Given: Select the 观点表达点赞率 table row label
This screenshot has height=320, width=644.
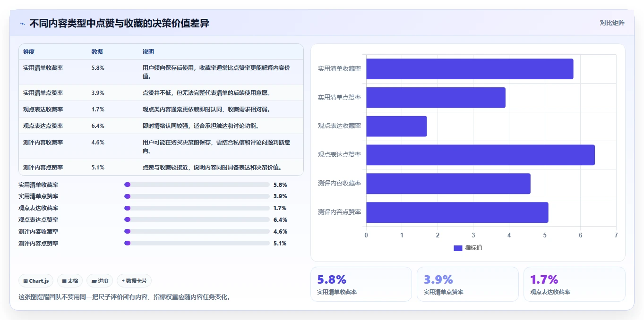Looking at the screenshot, I should coord(43,126).
